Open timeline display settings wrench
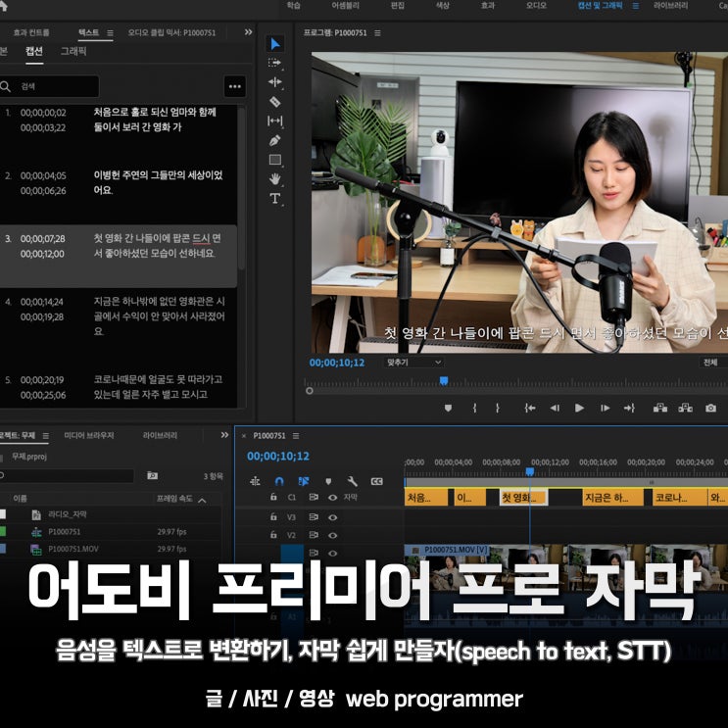This screenshot has width=728, height=728. click(353, 481)
